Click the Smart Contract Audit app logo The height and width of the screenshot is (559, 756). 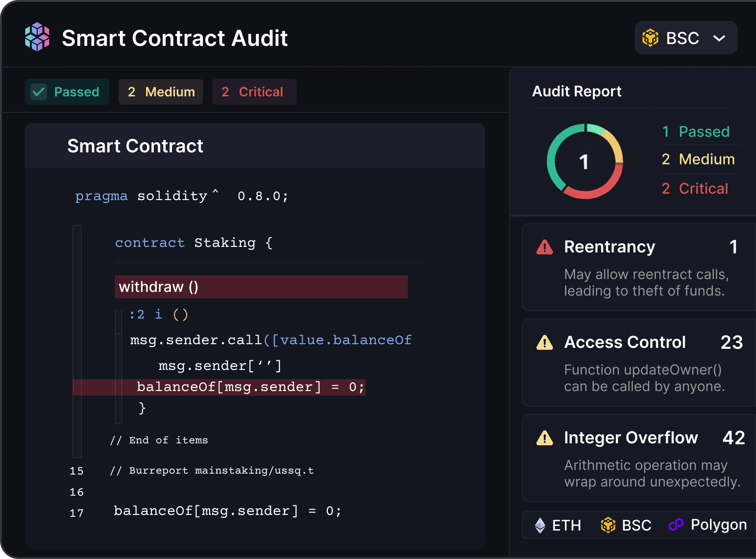(x=36, y=38)
